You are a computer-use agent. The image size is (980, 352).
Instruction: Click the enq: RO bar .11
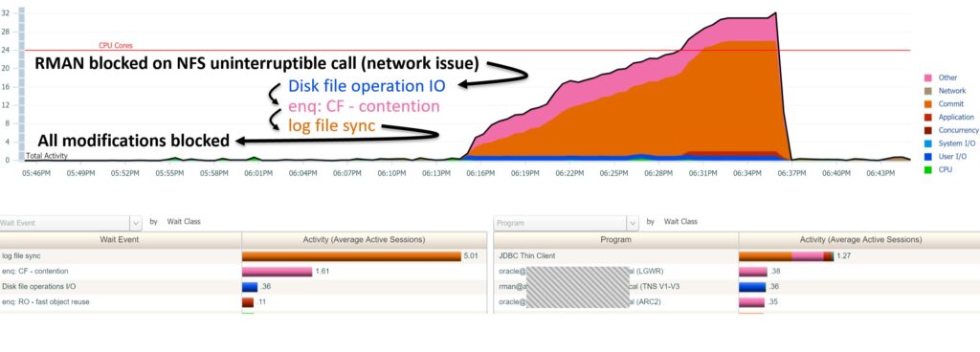coord(248,302)
